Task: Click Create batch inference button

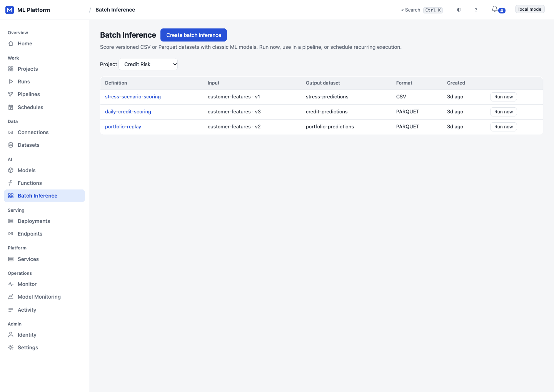Action: click(194, 35)
